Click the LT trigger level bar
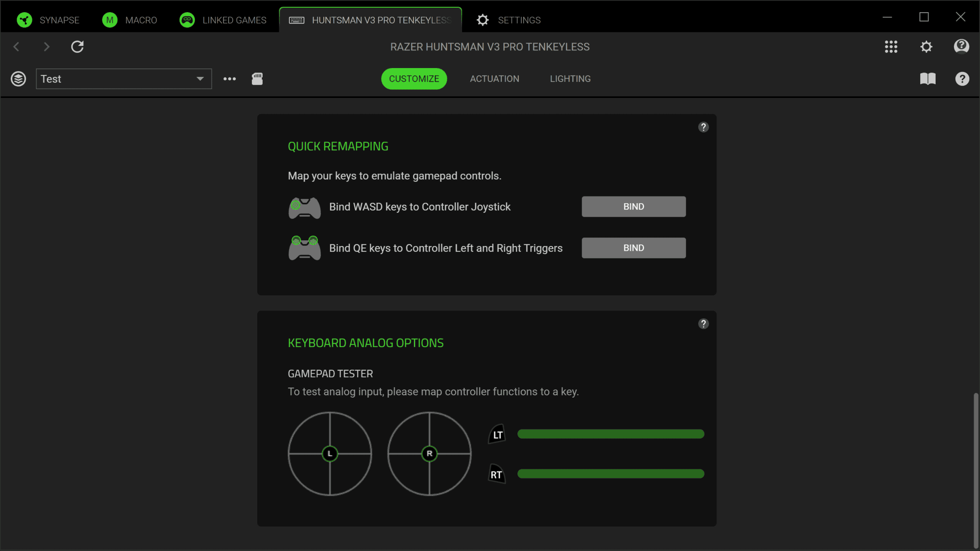980x551 pixels. 611,434
